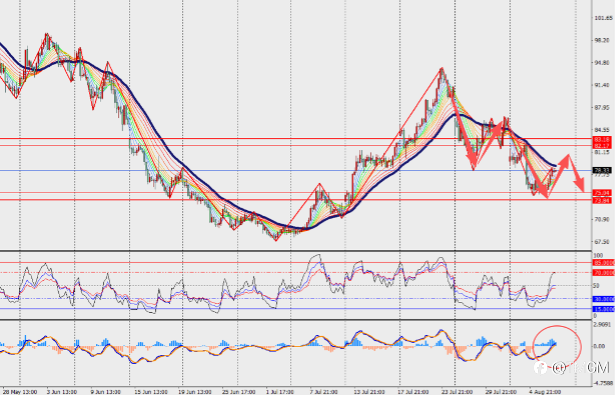Select the 9 Jun 13:00 date label
Viewport: 616px width, 396px height.
click(x=106, y=392)
